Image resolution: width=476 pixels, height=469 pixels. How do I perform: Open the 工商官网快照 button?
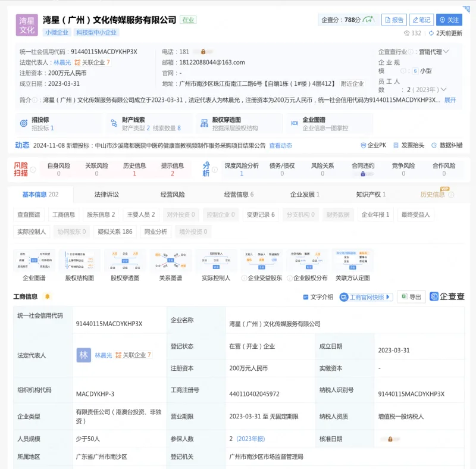coord(366,297)
